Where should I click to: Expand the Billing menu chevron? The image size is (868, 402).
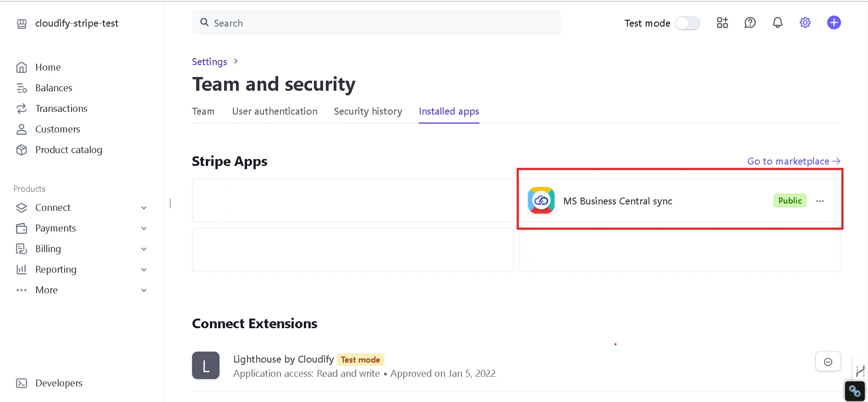pos(144,249)
